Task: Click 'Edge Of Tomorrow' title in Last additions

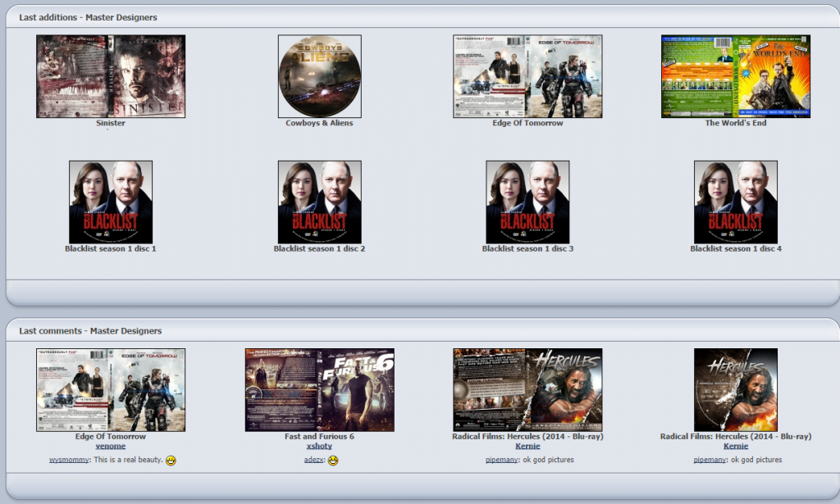Action: point(527,123)
